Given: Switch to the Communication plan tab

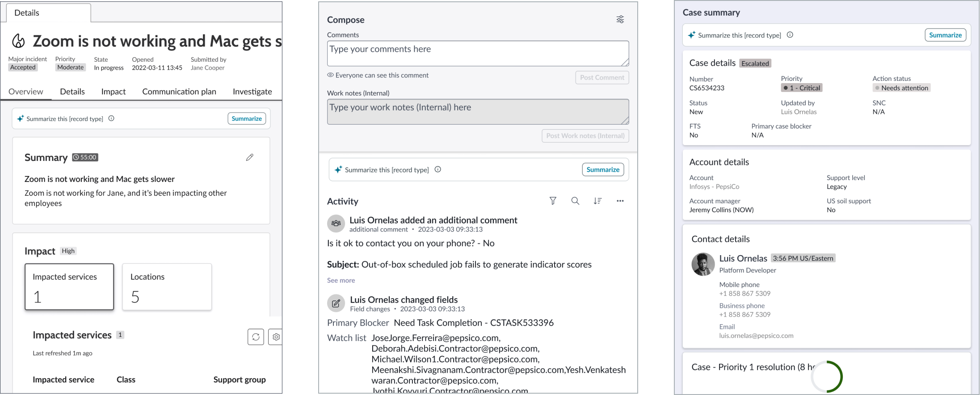Looking at the screenshot, I should pos(179,92).
